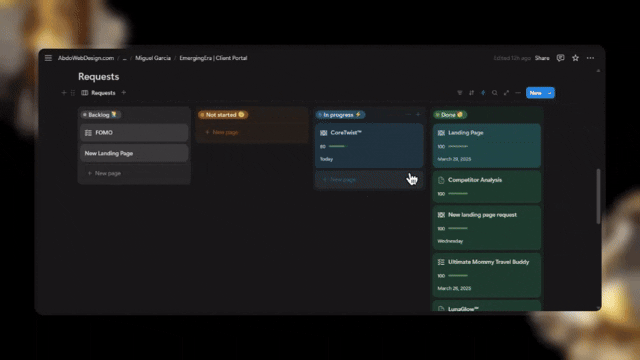Open the New button dropdown arrow
Image resolution: width=640 pixels, height=360 pixels.
pos(550,93)
